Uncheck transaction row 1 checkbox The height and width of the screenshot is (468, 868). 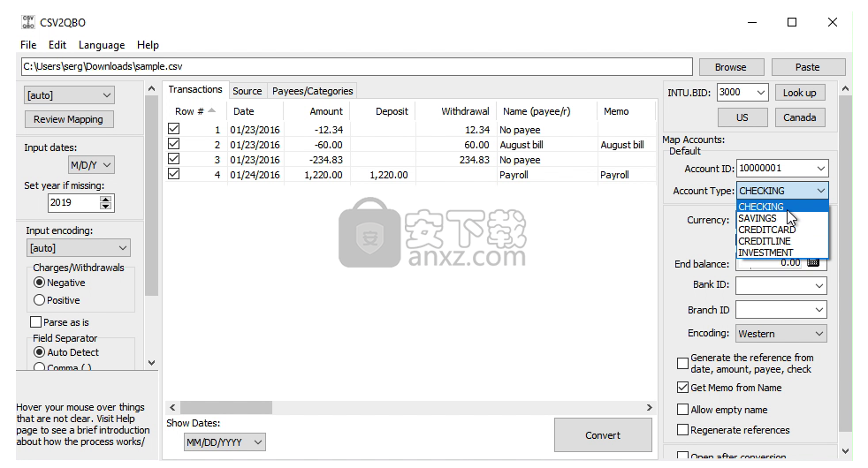174,129
